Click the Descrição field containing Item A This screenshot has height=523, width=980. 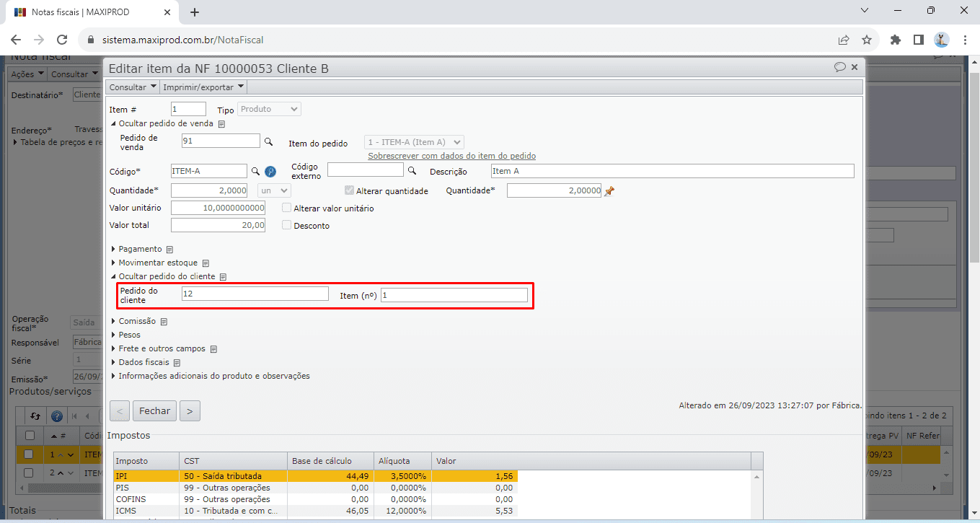click(x=672, y=171)
